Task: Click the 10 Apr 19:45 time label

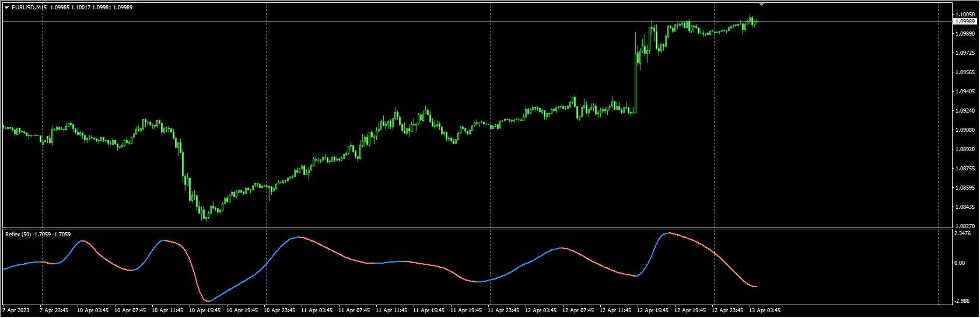Action: pos(242,310)
